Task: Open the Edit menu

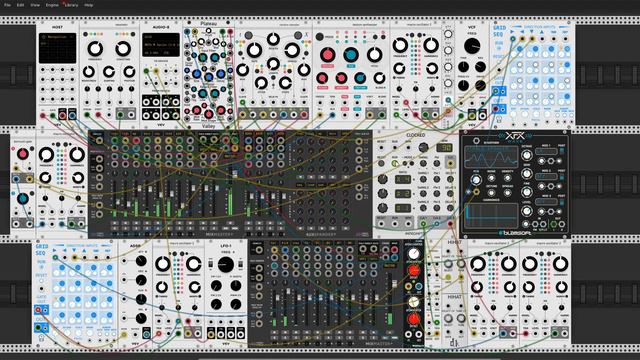Action: point(20,5)
